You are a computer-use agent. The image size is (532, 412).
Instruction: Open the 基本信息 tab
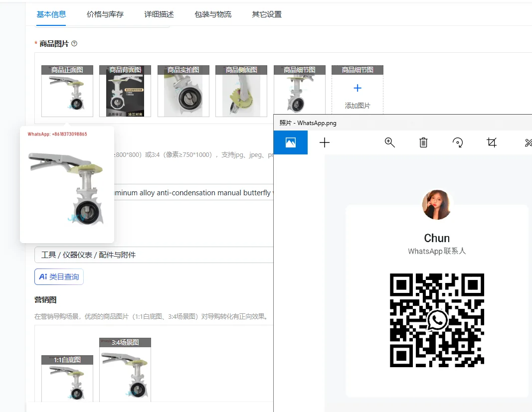[51, 14]
